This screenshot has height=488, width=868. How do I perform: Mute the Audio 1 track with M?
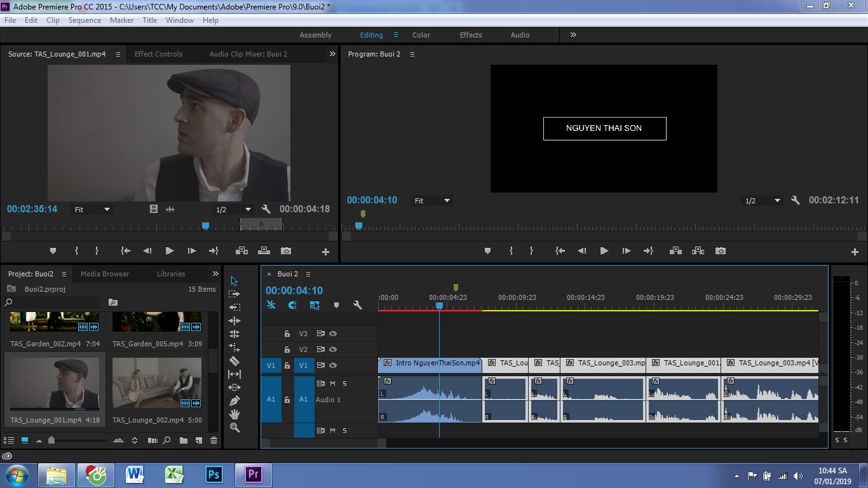tap(332, 384)
